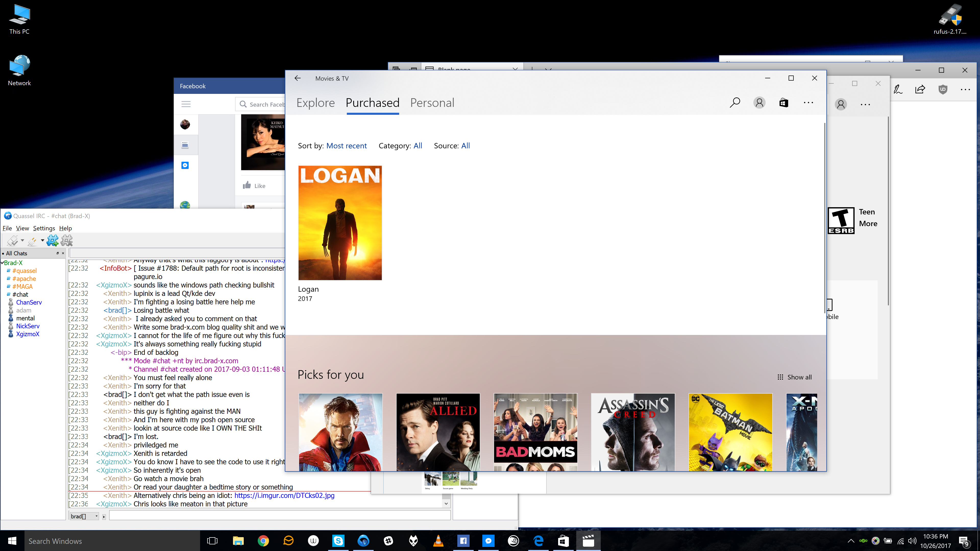The image size is (980, 551).
Task: Open the Connect dropdown arrow in Quassel toolbar
Action: pos(22,240)
